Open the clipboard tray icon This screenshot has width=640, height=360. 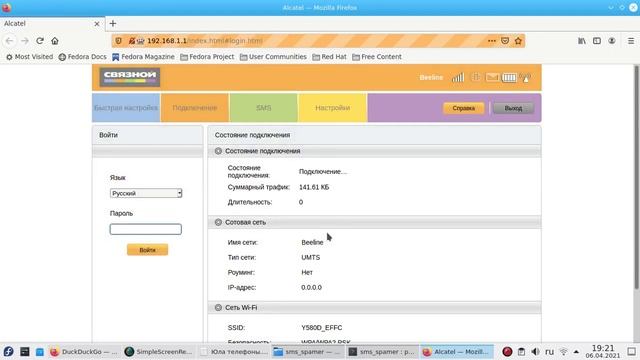[x=521, y=351]
